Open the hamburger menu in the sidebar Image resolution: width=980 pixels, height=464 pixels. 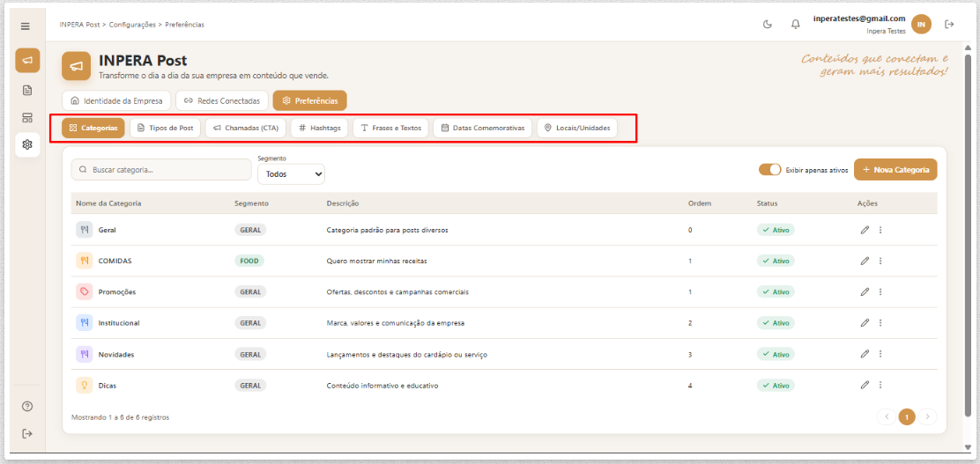pyautogui.click(x=26, y=26)
